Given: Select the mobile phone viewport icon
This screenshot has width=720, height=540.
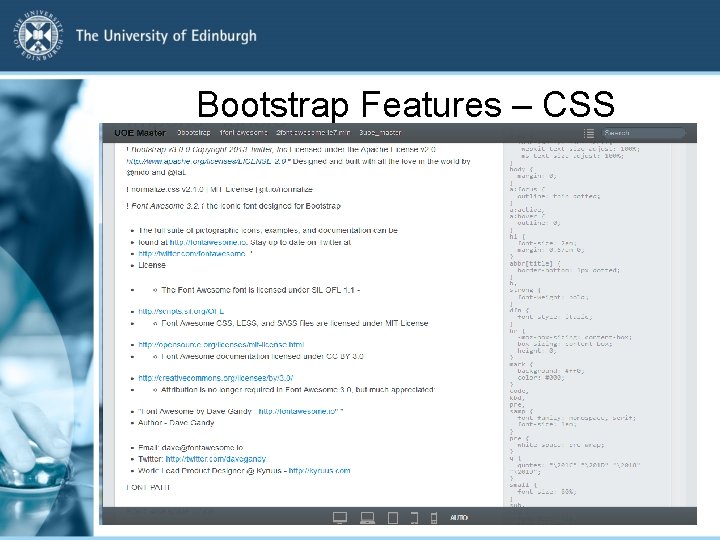Looking at the screenshot, I should pos(434,518).
